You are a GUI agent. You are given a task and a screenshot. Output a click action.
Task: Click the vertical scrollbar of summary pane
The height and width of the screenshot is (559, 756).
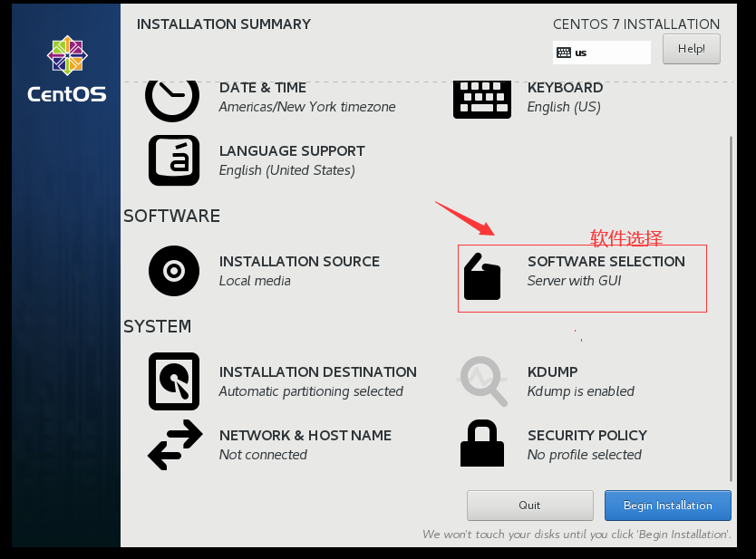pos(731,308)
